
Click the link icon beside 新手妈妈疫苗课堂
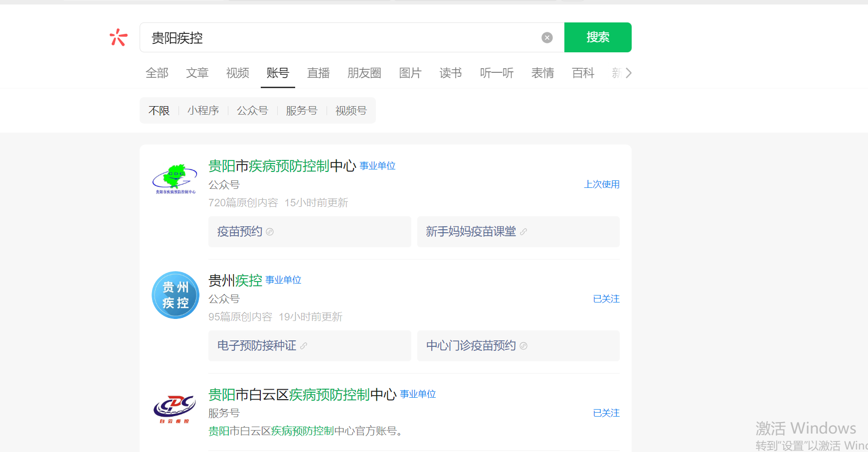click(x=523, y=232)
